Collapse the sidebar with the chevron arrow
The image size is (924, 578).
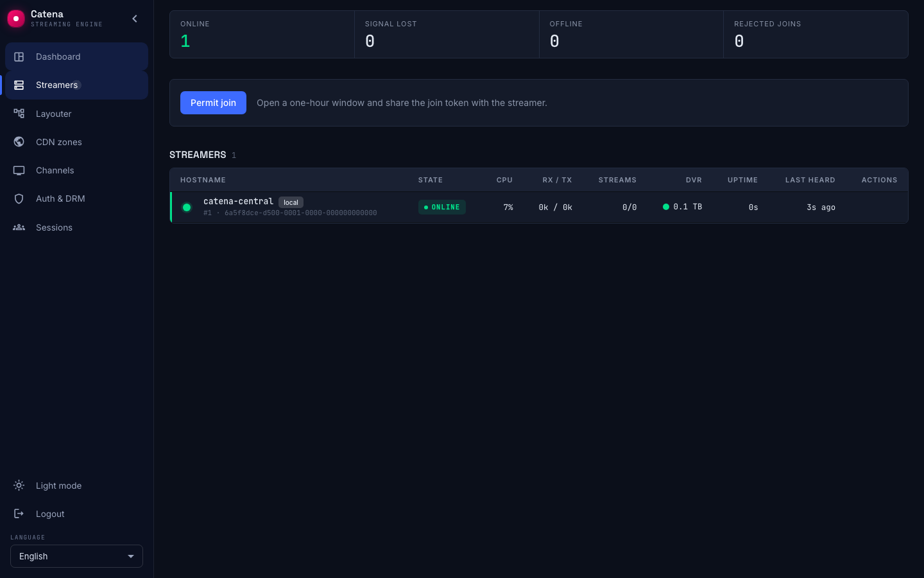click(x=135, y=19)
